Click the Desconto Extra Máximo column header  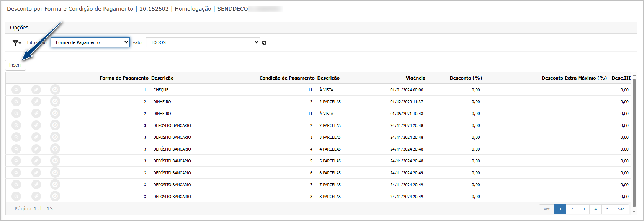coord(586,78)
